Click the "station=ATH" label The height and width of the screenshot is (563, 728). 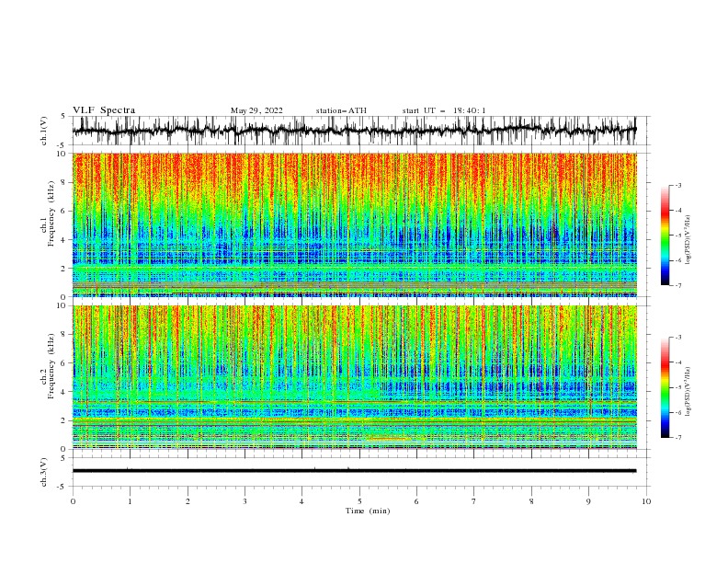pyautogui.click(x=341, y=110)
